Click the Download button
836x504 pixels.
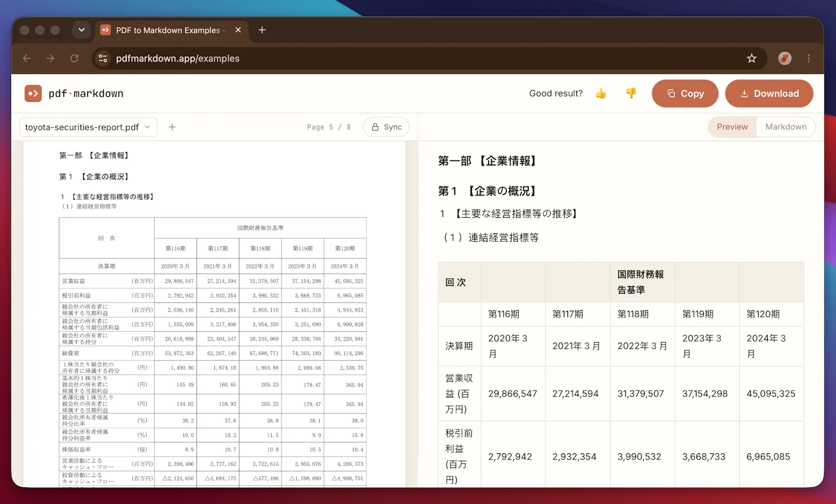click(769, 93)
